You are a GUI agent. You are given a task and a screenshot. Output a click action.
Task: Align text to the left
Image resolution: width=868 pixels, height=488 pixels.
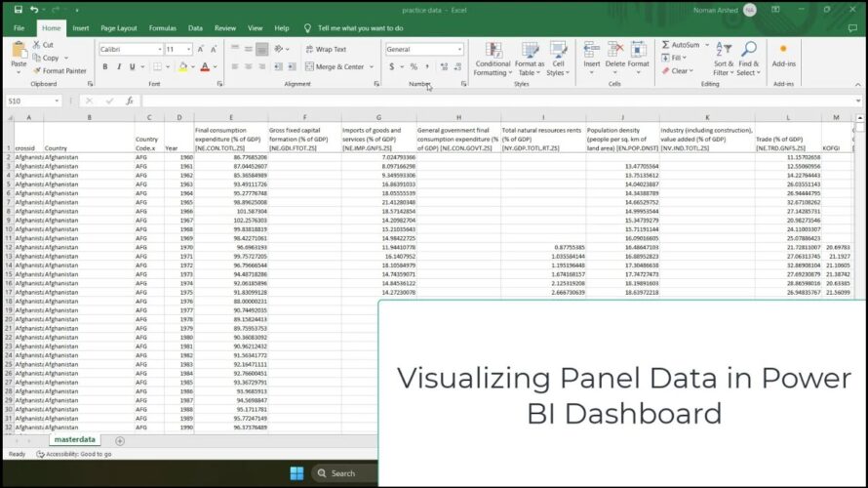235,66
